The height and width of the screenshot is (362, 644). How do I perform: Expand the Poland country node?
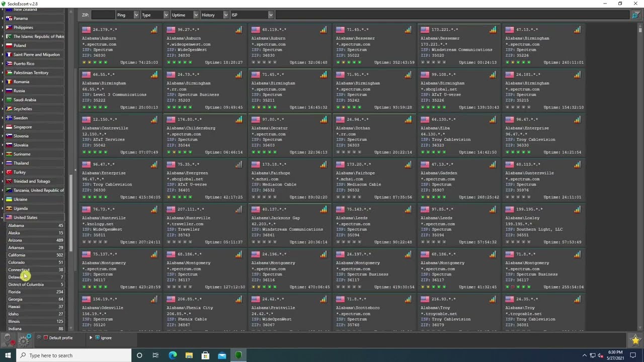(3, 46)
